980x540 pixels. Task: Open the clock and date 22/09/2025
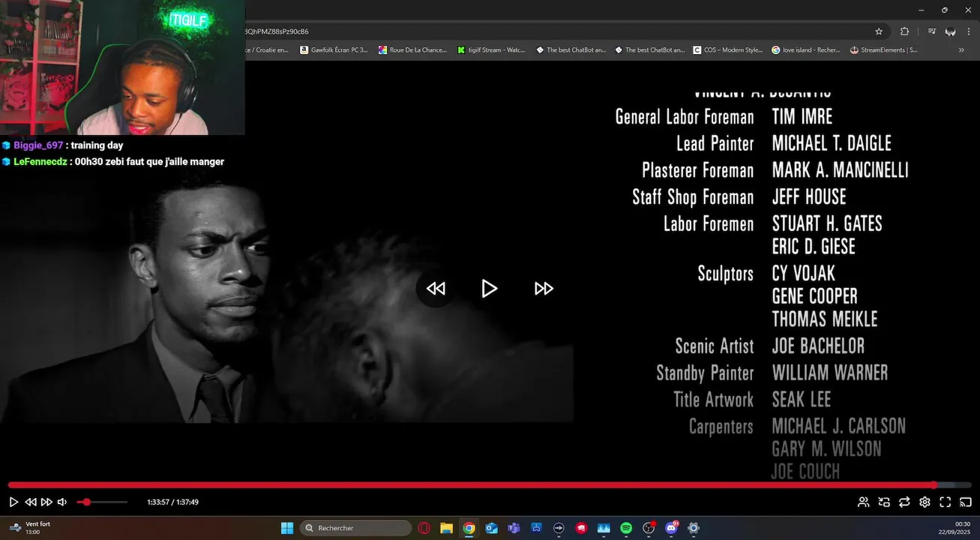955,528
